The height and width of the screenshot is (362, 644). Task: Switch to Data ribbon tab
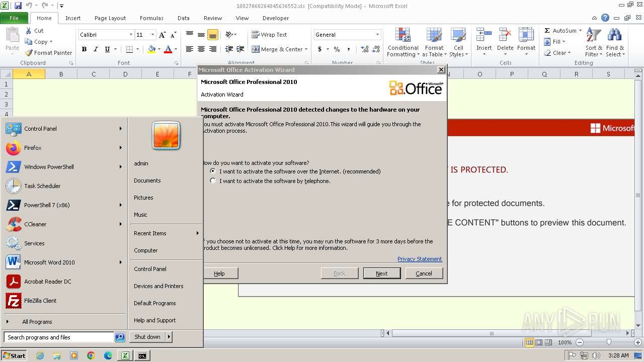184,18
